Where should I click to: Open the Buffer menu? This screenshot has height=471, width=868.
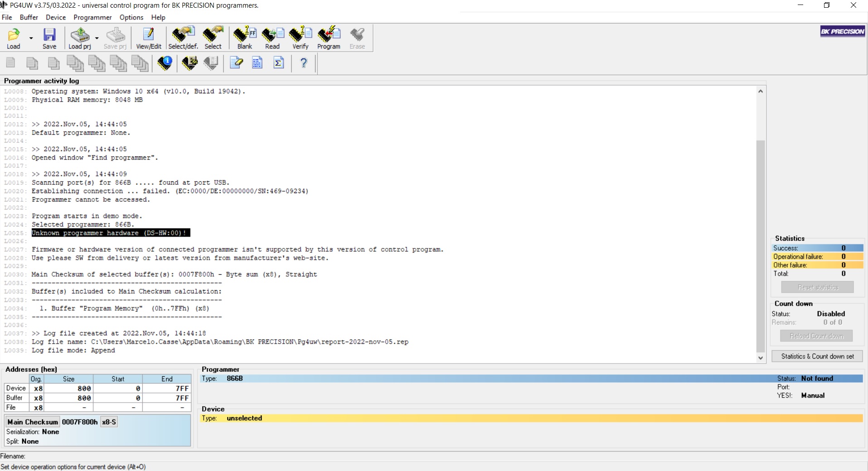point(29,17)
